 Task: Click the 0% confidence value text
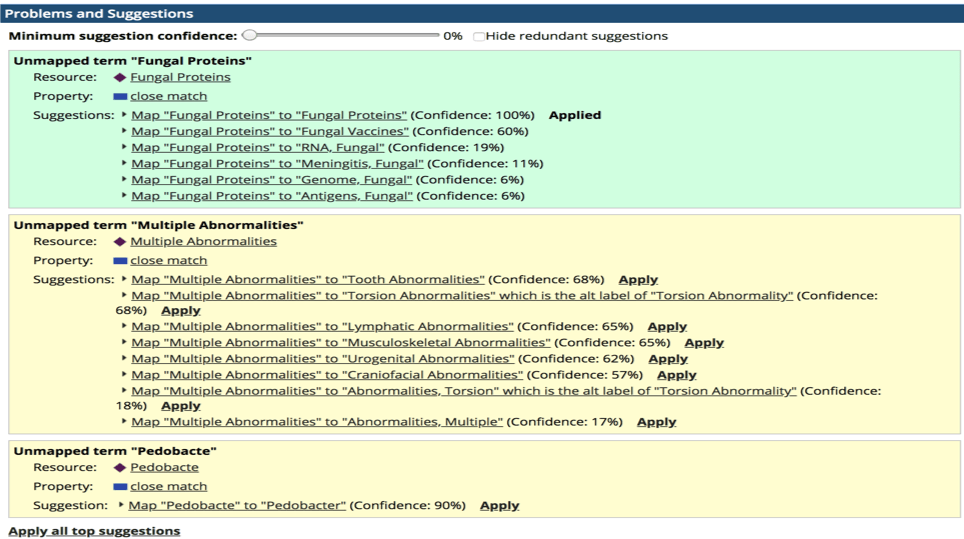[x=452, y=36]
